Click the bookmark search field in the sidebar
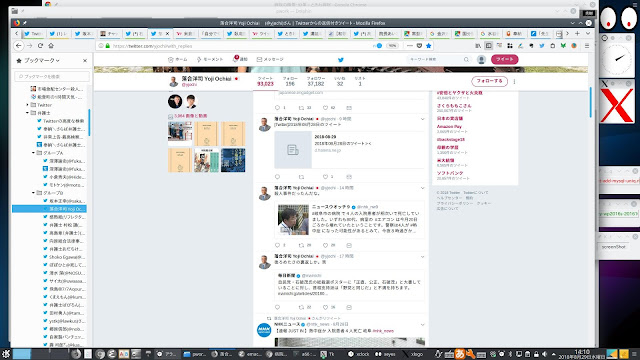 tap(52, 76)
